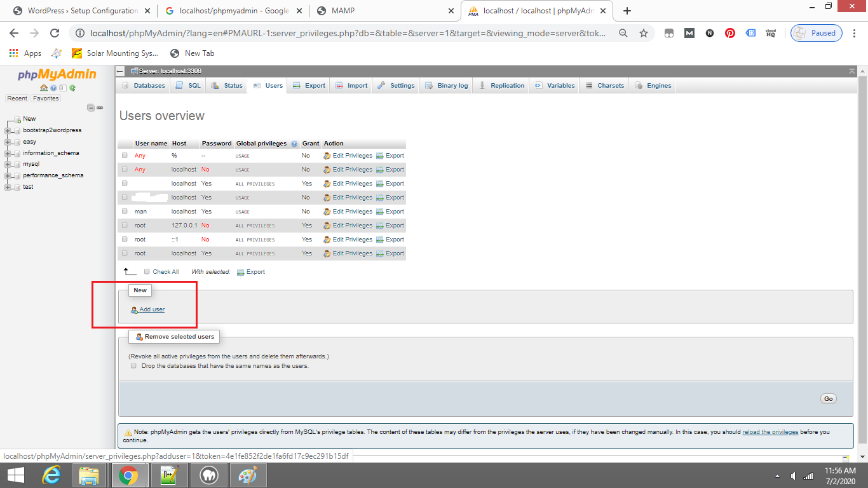The image size is (868, 488).
Task: Open Chrome three-dot menu
Action: pyautogui.click(x=855, y=33)
